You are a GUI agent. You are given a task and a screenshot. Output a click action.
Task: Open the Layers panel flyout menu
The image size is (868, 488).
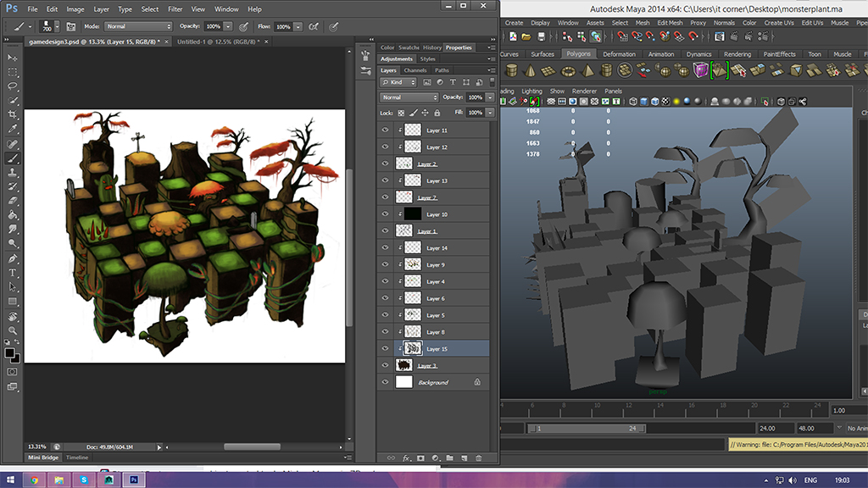491,70
